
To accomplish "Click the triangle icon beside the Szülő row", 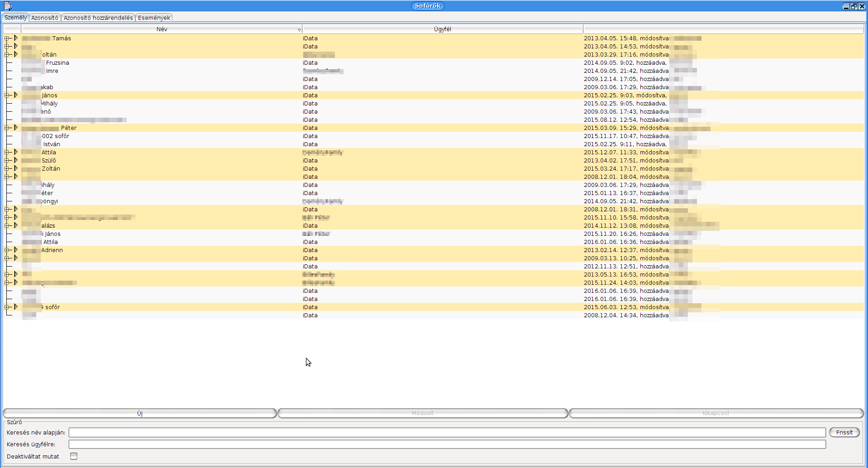I will (16, 160).
